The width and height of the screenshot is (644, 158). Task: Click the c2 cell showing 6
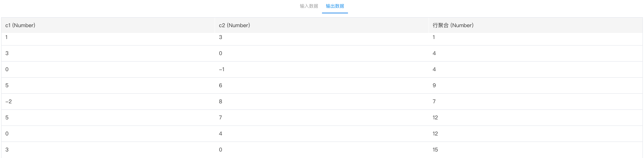point(322,86)
